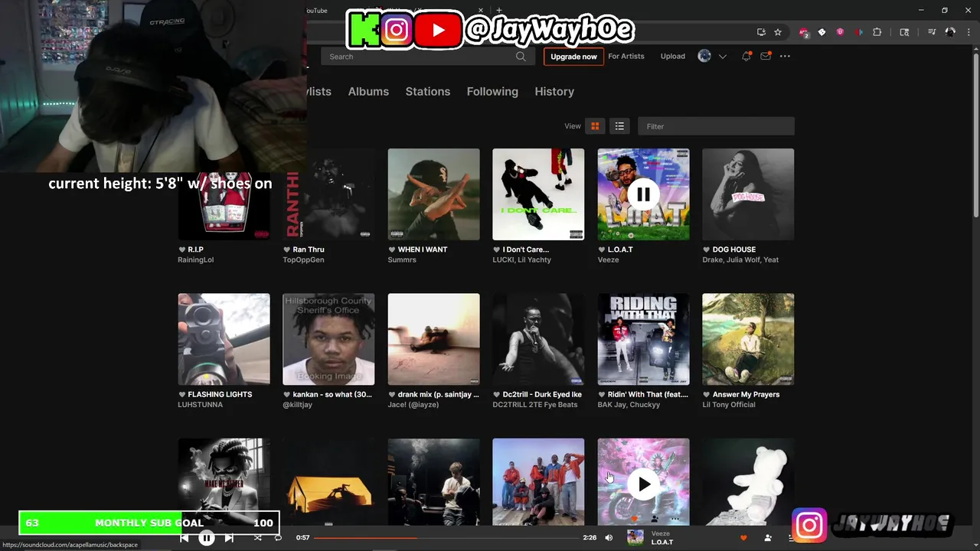Open the L.O.A.T title in player bar
The height and width of the screenshot is (551, 980).
[662, 543]
